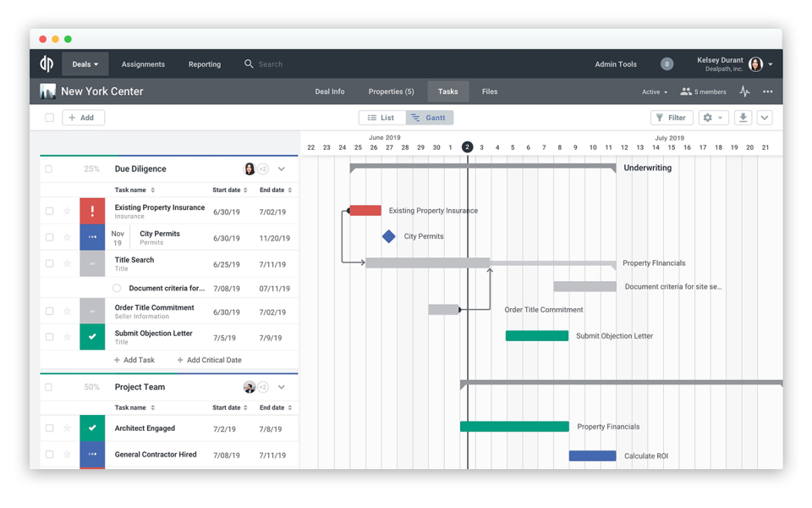Click the Project Team assignee avatar
The image size is (812, 508).
pos(249,387)
